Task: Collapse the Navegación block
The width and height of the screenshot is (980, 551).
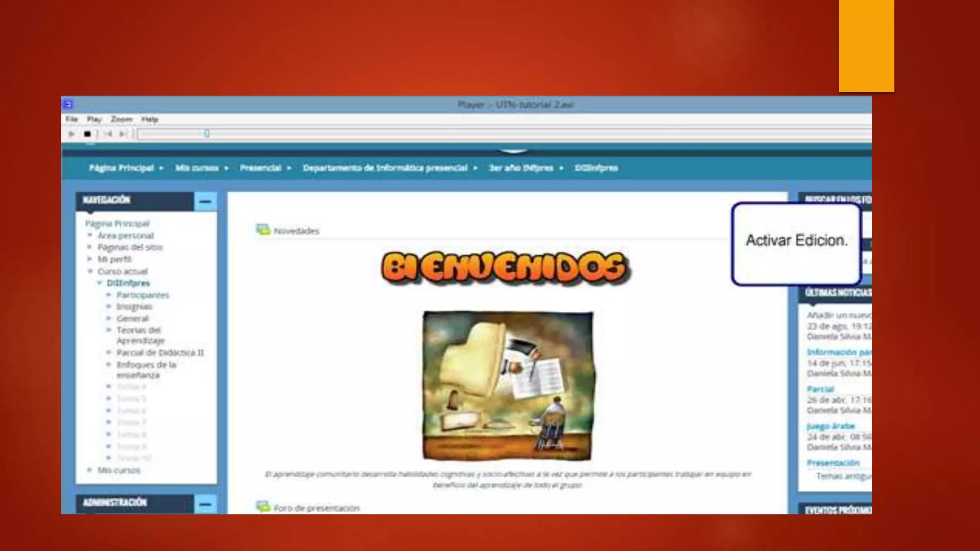Action: 205,201
